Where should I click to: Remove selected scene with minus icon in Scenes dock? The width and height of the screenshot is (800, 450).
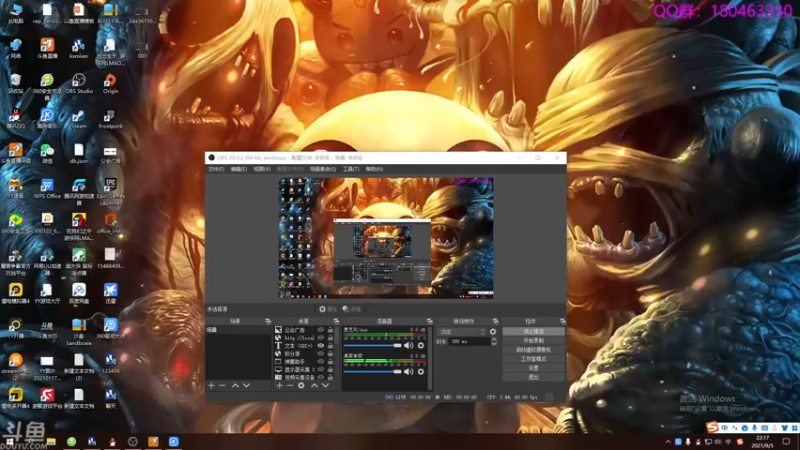pyautogui.click(x=222, y=386)
